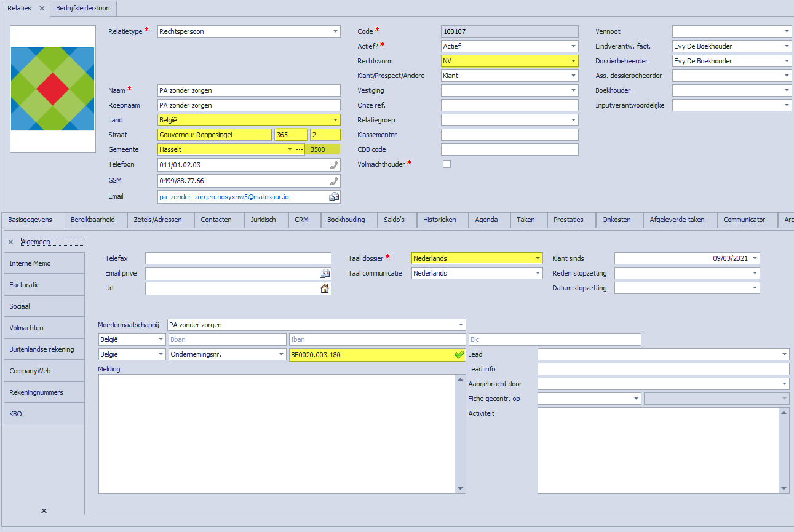Click the ellipsis button next to Gemeente
This screenshot has width=794, height=532.
coord(300,149)
